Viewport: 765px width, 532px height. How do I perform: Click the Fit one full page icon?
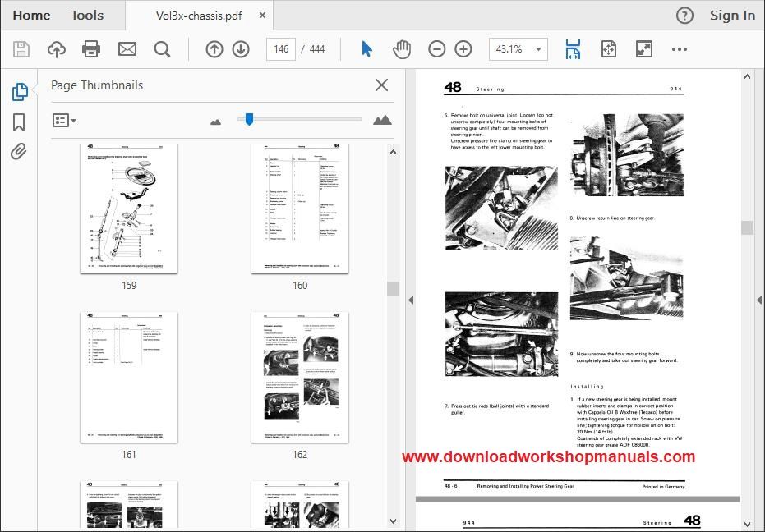[x=609, y=49]
